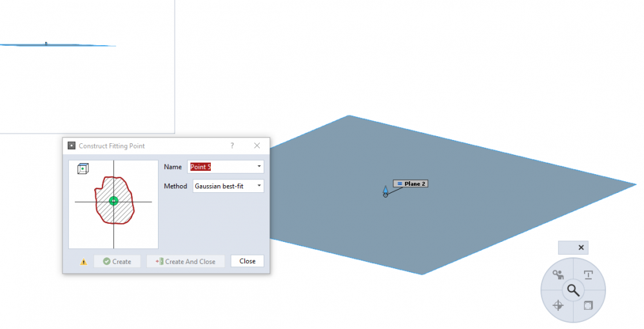
Task: Click the yellow warning icon in the dialog
Action: click(83, 261)
